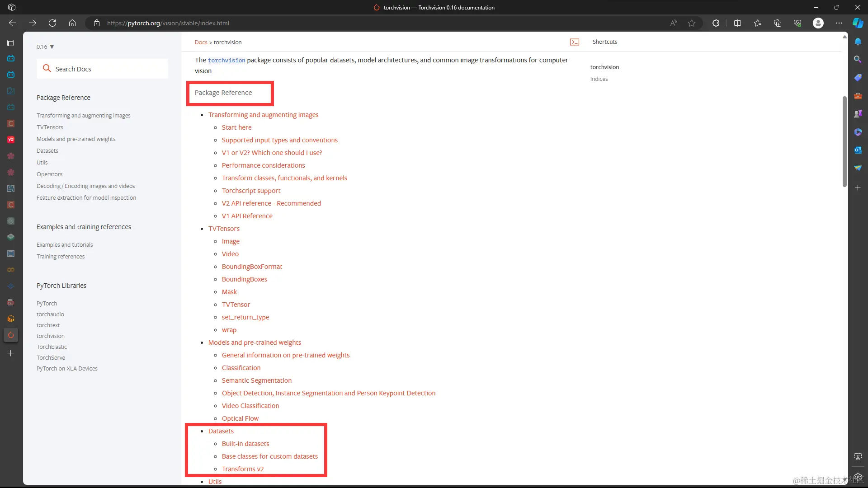Image resolution: width=868 pixels, height=488 pixels.
Task: Click the page vertical scrollbar thumb
Action: click(x=844, y=141)
